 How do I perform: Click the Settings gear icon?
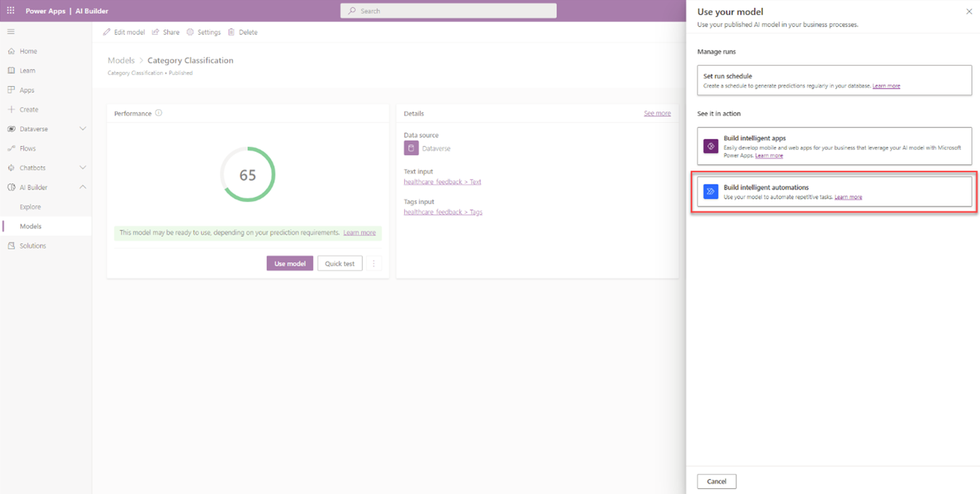pyautogui.click(x=190, y=32)
